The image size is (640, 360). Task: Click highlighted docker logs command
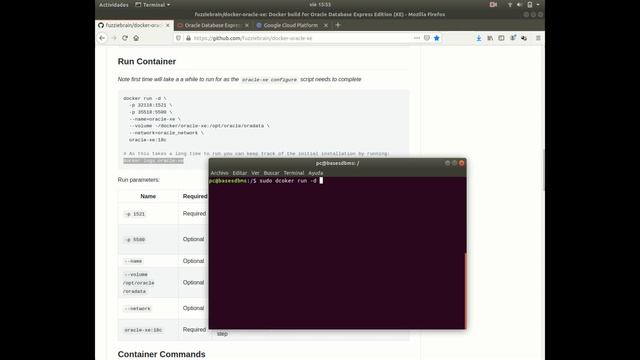click(x=153, y=161)
